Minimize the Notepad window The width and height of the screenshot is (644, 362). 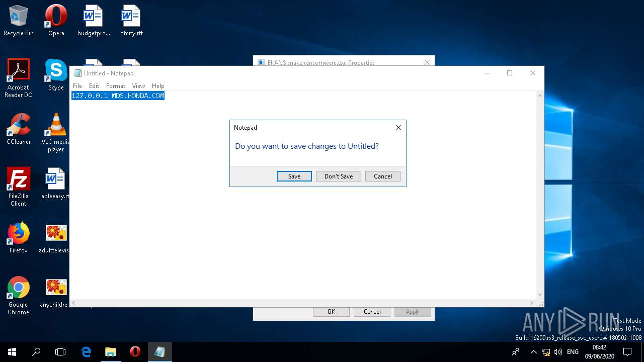pos(487,73)
